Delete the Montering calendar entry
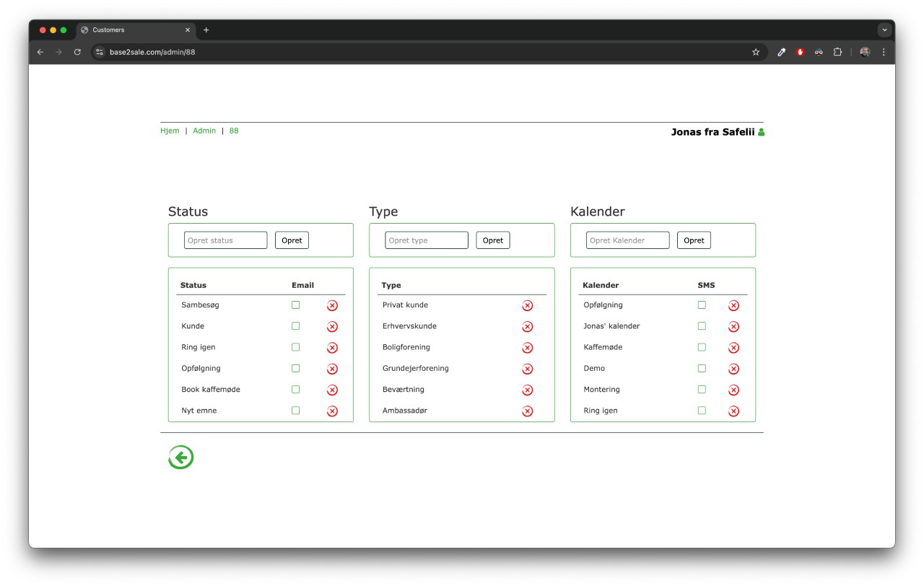Viewport: 924px width, 586px height. 733,390
